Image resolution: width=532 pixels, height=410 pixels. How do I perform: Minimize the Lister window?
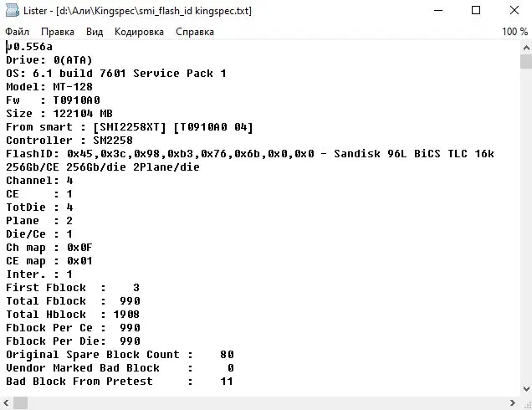[x=438, y=11]
